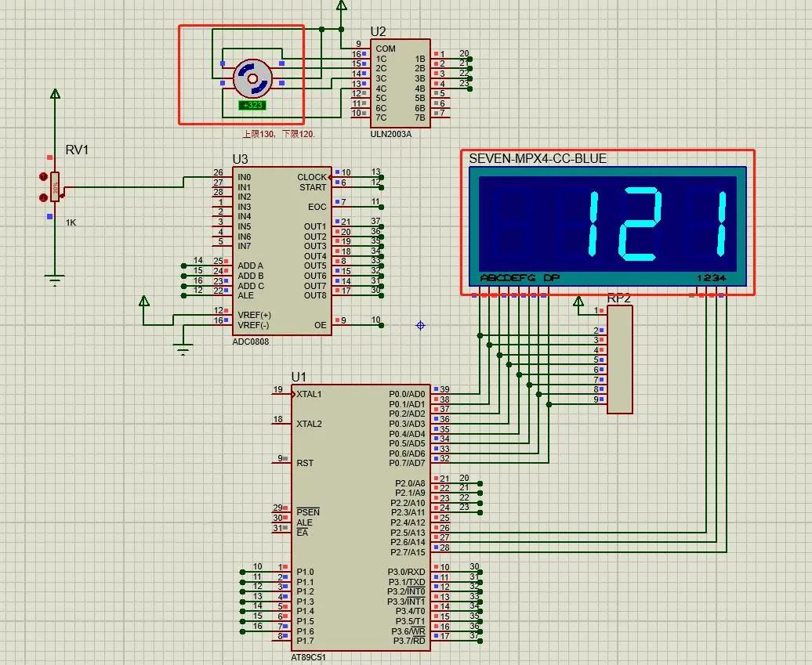Click the upper red adjust button on RV1
Viewport: 812px width, 665px height.
[44, 177]
